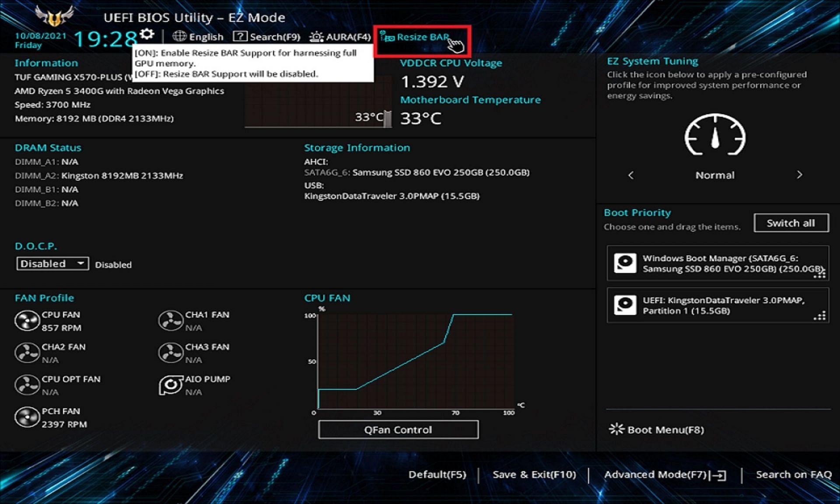Open the D.O.C.P. Disabled dropdown

coord(52,264)
